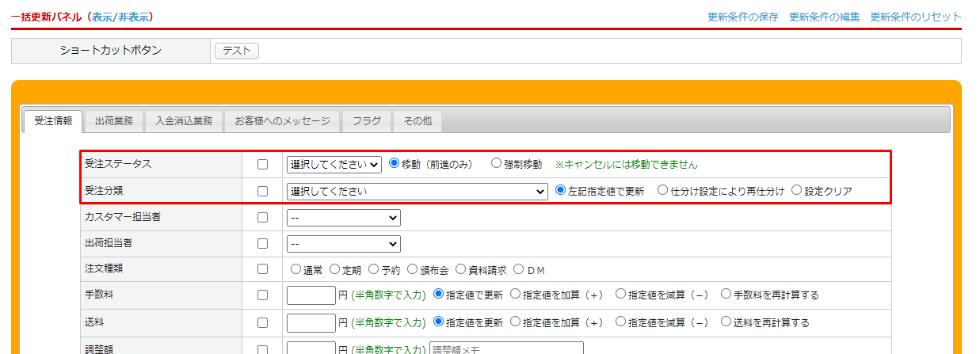
Task: Select 手数料 指定値で更新 radio
Action: (438, 294)
